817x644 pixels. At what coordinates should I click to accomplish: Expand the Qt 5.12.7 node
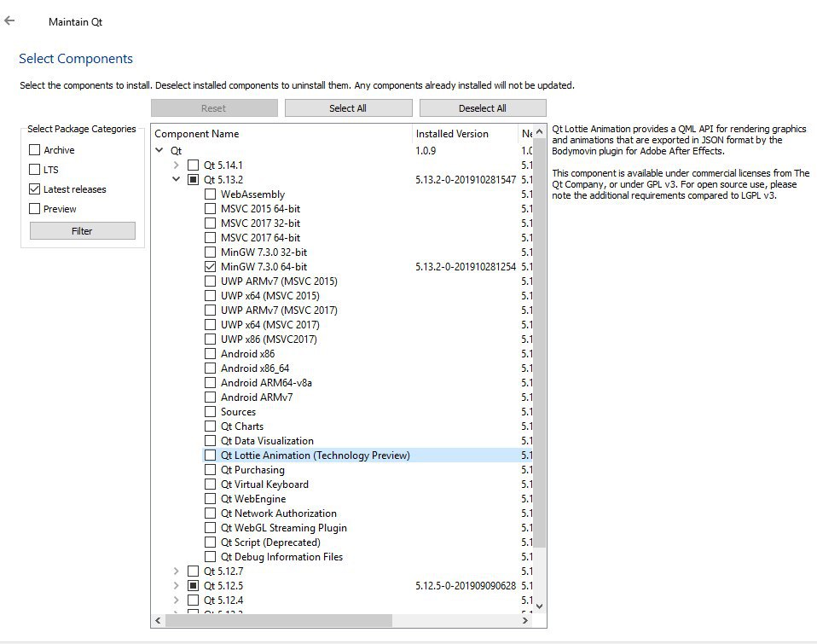tap(177, 571)
